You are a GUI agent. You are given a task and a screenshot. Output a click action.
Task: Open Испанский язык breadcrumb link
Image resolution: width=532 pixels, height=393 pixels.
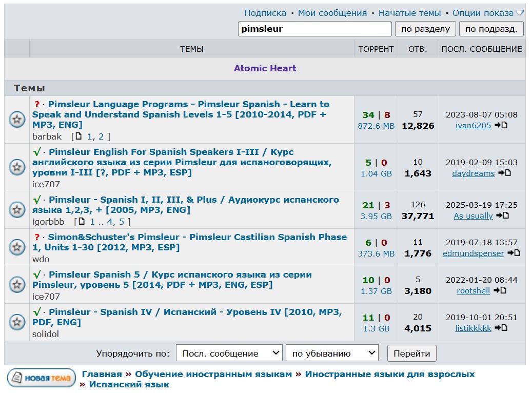coord(129,384)
